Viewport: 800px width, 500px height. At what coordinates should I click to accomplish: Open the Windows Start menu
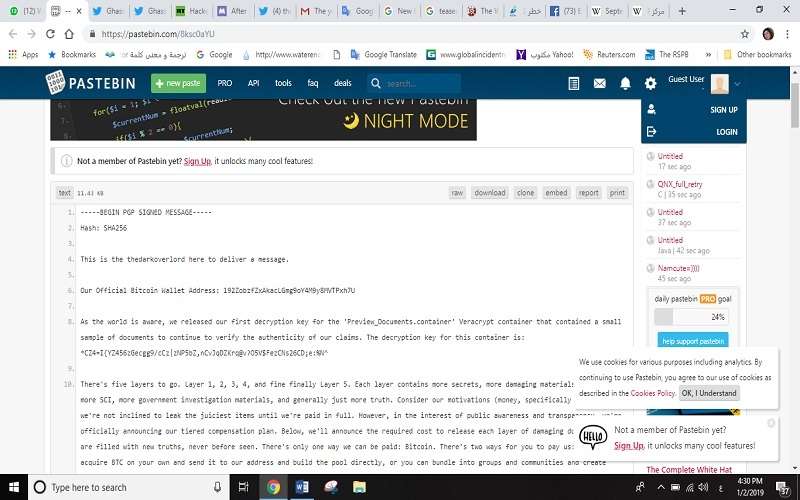coord(14,487)
